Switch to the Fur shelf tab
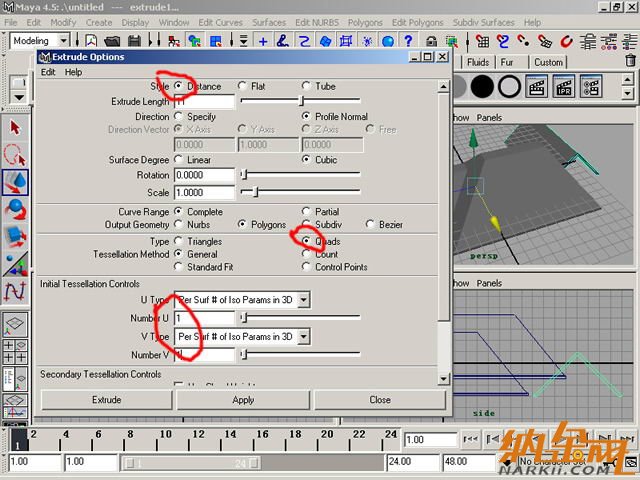 pyautogui.click(x=507, y=62)
